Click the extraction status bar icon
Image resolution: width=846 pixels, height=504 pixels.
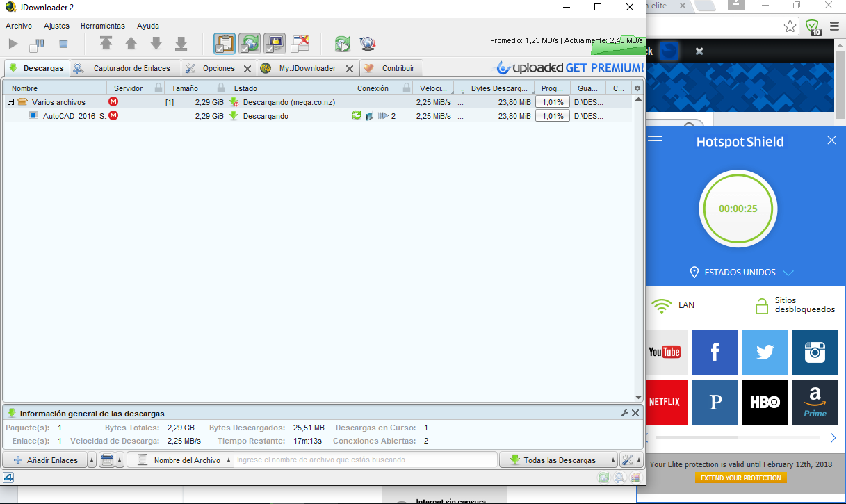635,478
